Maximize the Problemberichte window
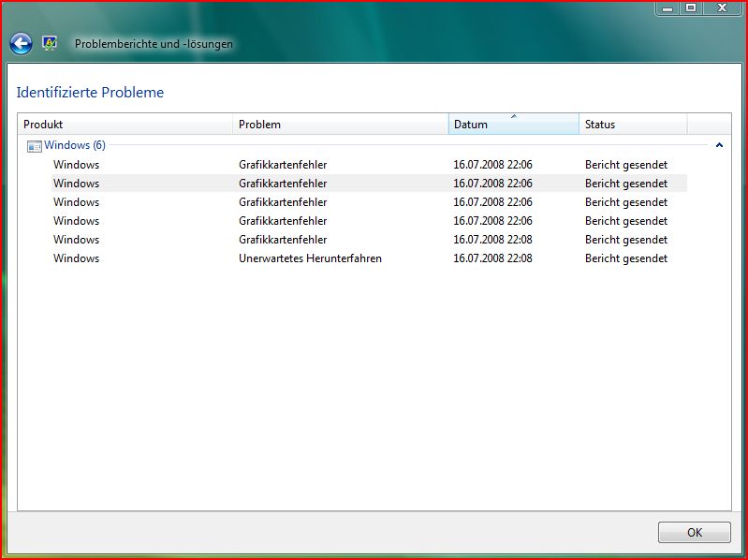This screenshot has height=560, width=748. point(690,7)
